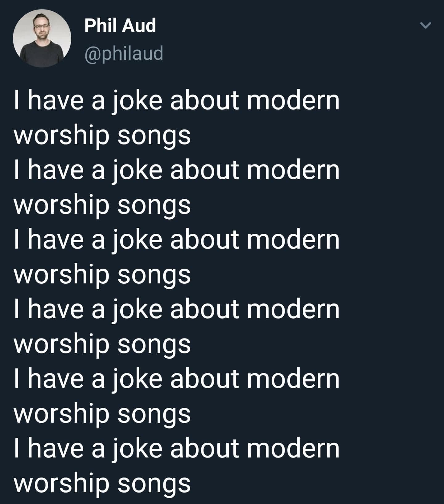
Task: Click the third 'worship songs' line
Action: click(x=102, y=275)
